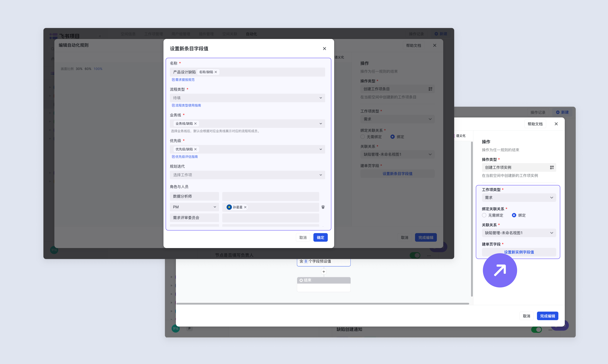Click the 名称 input containing 产品设计缺陷

247,72
